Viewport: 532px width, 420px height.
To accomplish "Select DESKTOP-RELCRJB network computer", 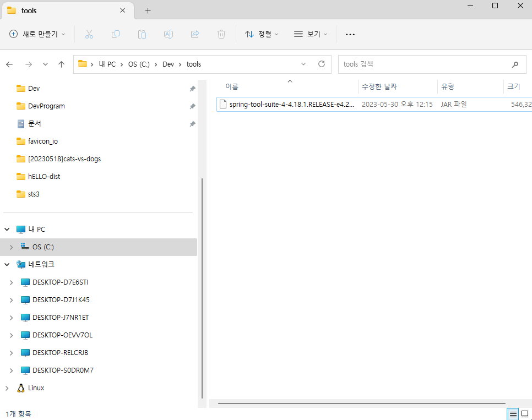I will point(61,353).
